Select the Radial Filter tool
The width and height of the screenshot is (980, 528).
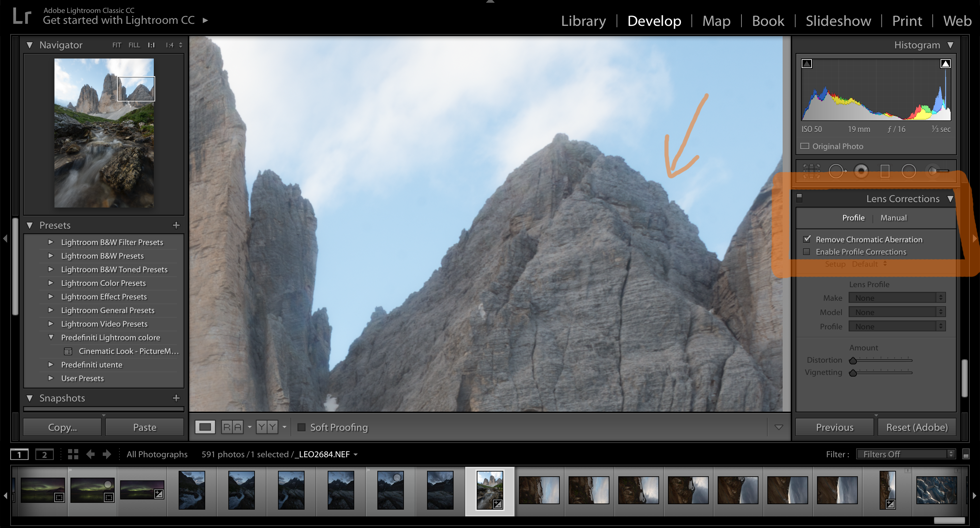pos(909,171)
